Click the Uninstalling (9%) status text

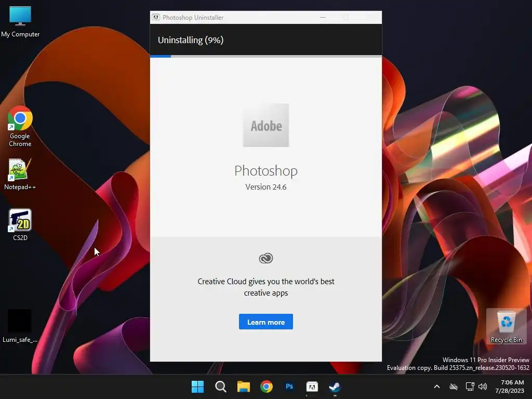191,40
